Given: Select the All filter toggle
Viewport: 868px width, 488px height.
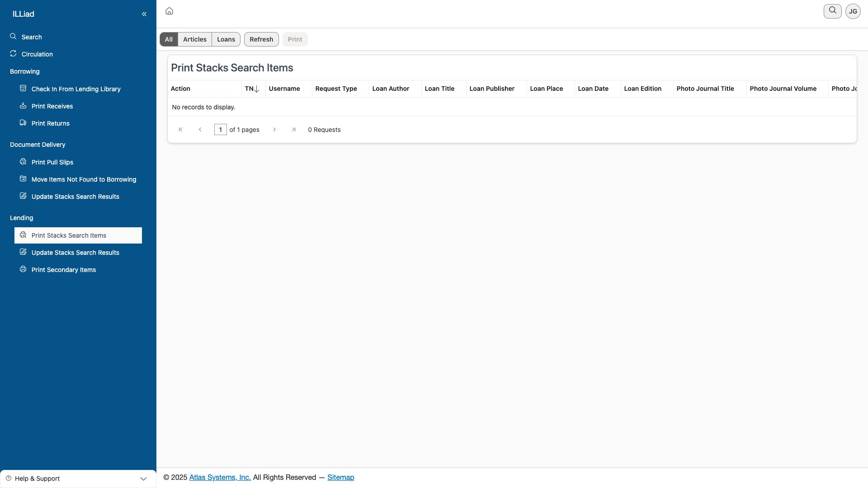Looking at the screenshot, I should click(x=169, y=39).
